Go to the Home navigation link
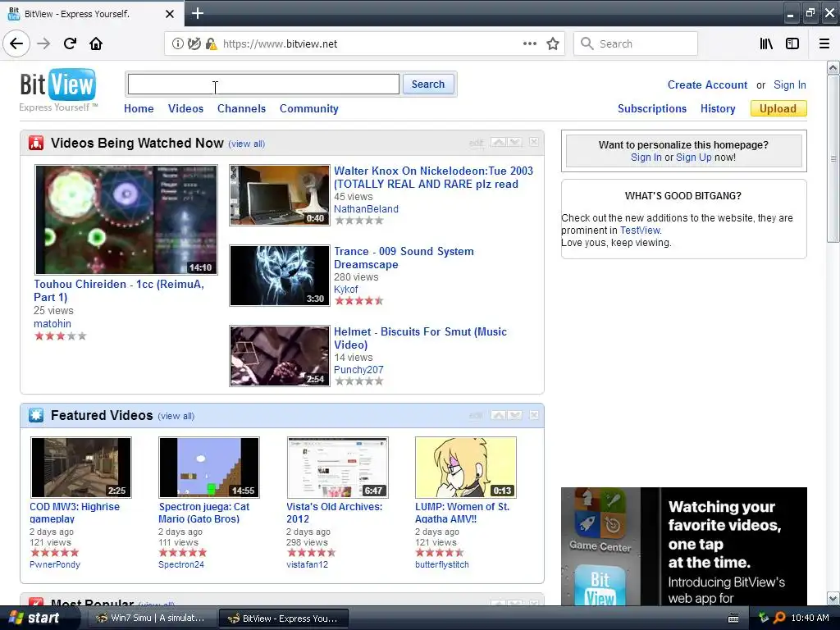The image size is (840, 630). coord(139,108)
